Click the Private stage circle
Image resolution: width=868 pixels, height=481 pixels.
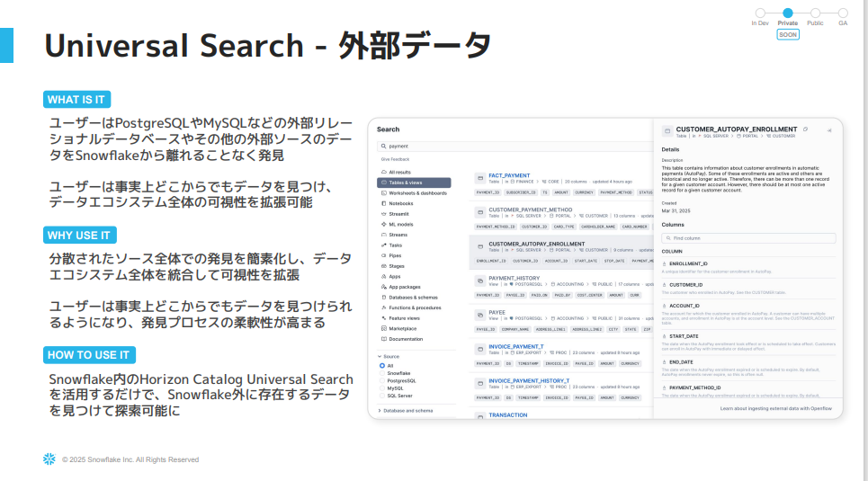tap(788, 13)
